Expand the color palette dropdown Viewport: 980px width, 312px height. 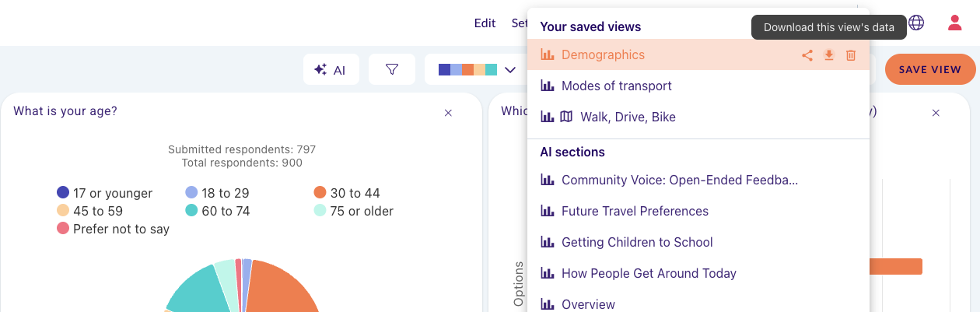pos(478,69)
